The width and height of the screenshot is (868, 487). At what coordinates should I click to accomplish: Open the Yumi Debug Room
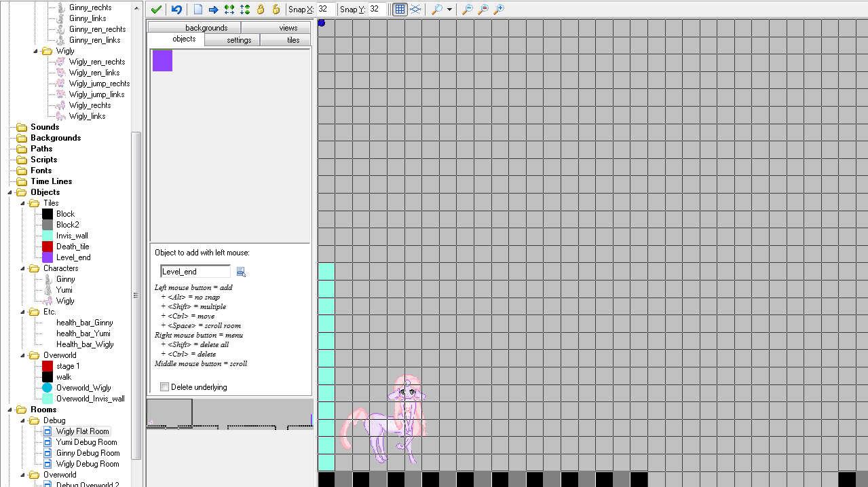(88, 442)
